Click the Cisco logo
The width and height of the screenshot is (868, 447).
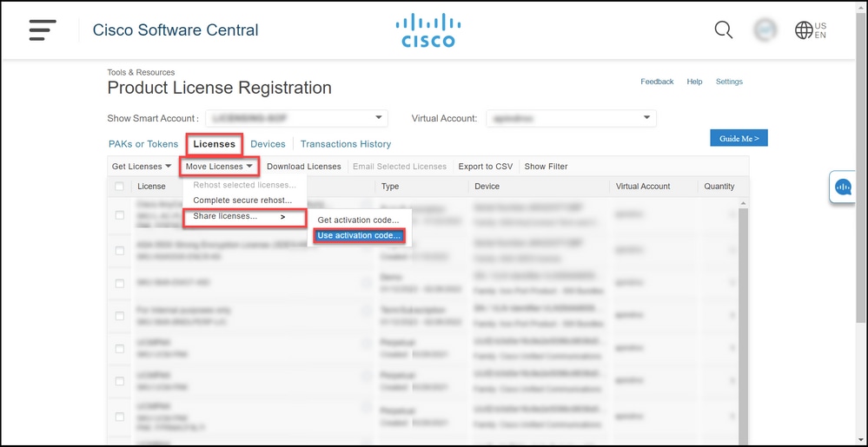tap(428, 30)
